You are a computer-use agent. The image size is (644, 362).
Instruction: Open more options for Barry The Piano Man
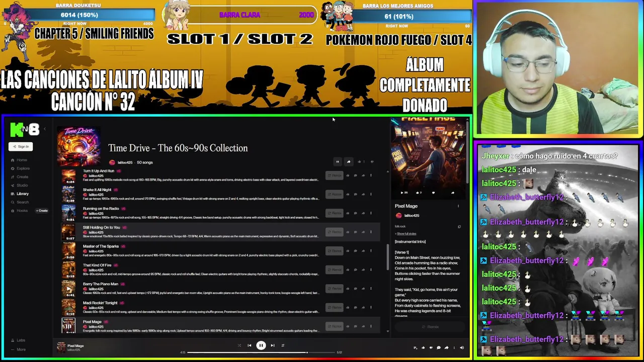click(371, 289)
